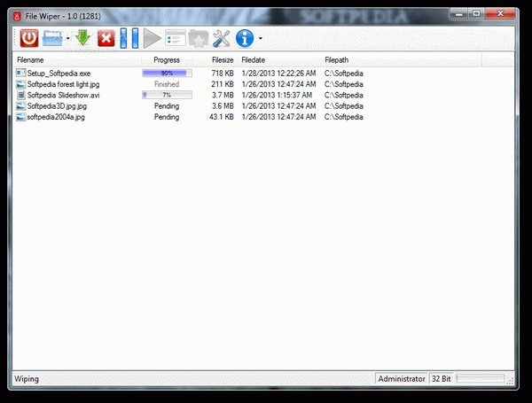Click the Finished status text
Screen dimensions: 532x403
[167, 84]
